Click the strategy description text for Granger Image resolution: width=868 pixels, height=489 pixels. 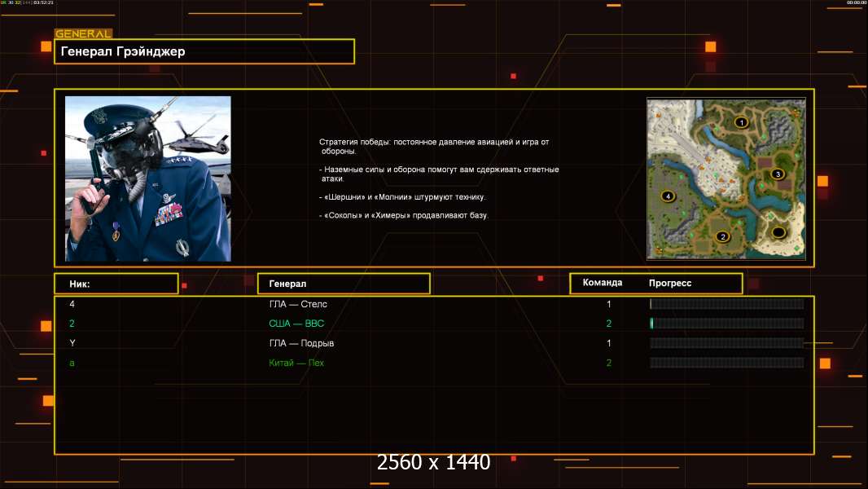440,178
